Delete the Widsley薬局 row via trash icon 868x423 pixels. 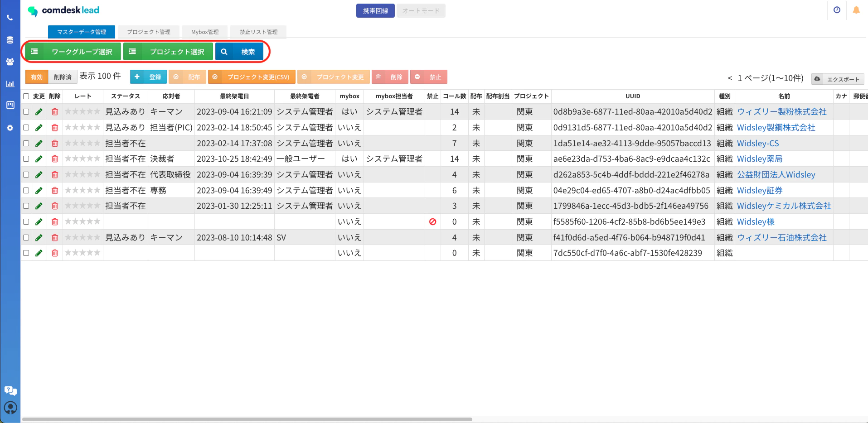[55, 159]
